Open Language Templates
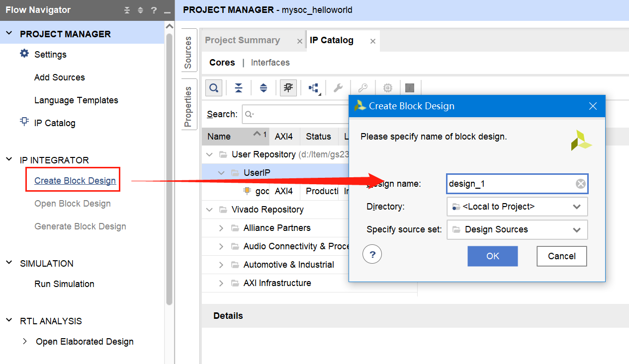This screenshot has height=364, width=629. (x=76, y=100)
